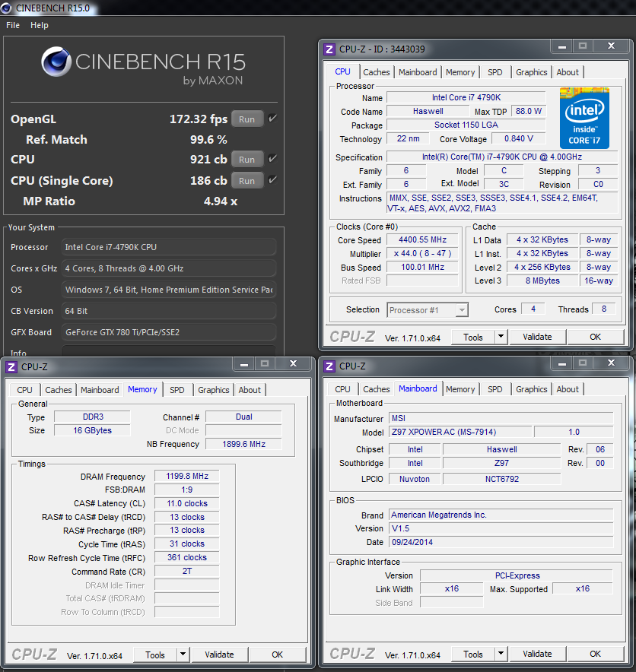Open the Help menu in Cinebench
Screen dimensions: 636x672
point(40,25)
